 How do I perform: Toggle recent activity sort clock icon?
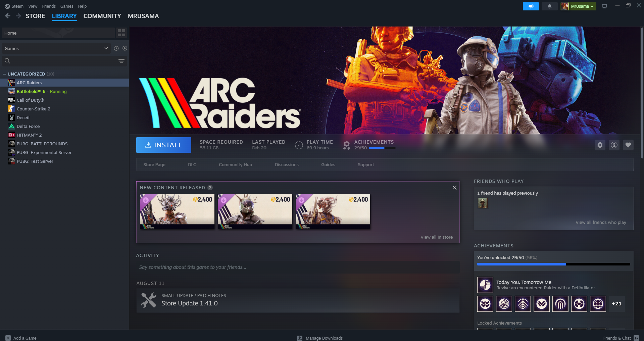[116, 48]
